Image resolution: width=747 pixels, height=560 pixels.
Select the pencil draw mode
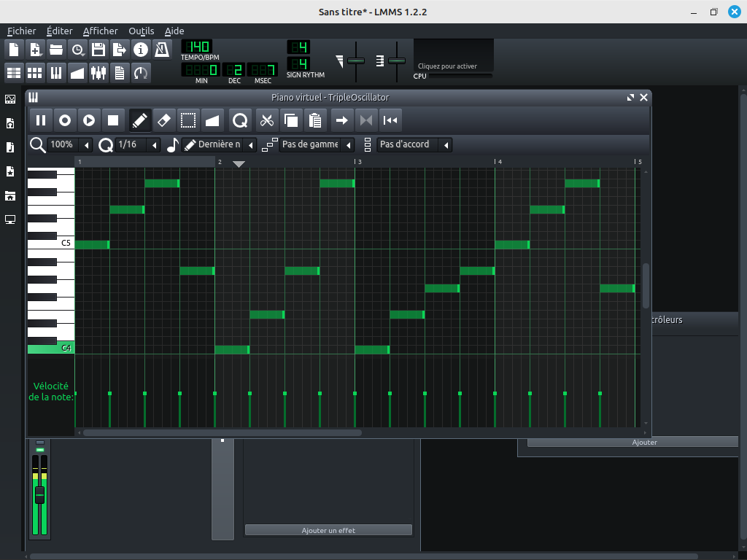[x=139, y=120]
